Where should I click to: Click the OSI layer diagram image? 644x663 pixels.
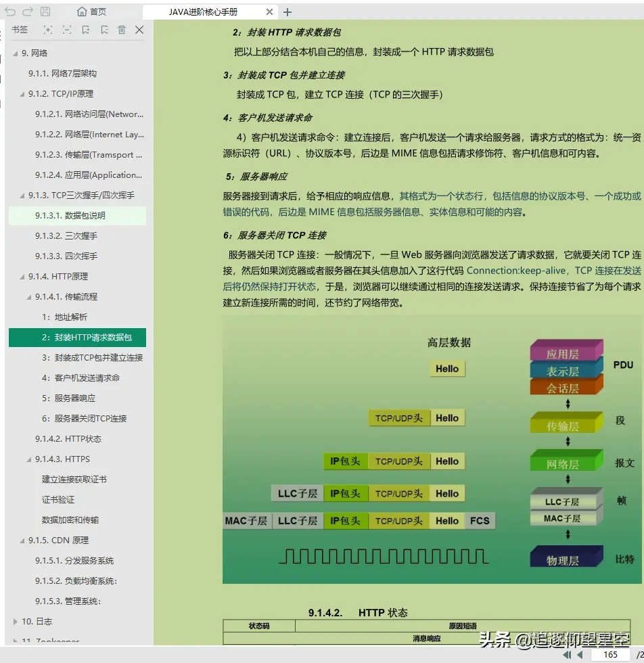pos(432,449)
